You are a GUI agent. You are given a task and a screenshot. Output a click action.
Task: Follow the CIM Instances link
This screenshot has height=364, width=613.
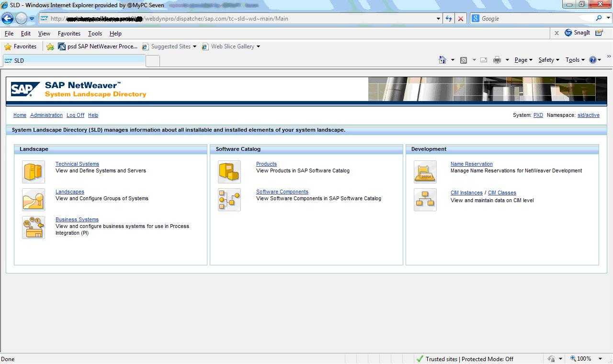[x=466, y=193]
